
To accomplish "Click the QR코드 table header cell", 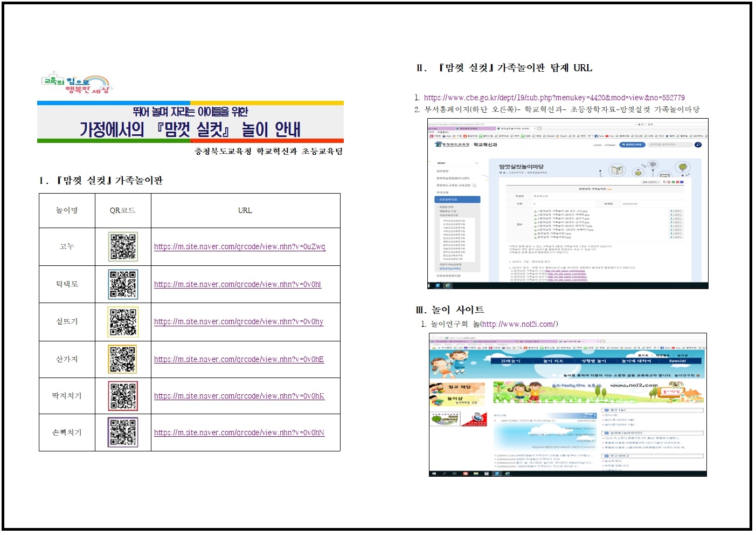I will pos(123,210).
